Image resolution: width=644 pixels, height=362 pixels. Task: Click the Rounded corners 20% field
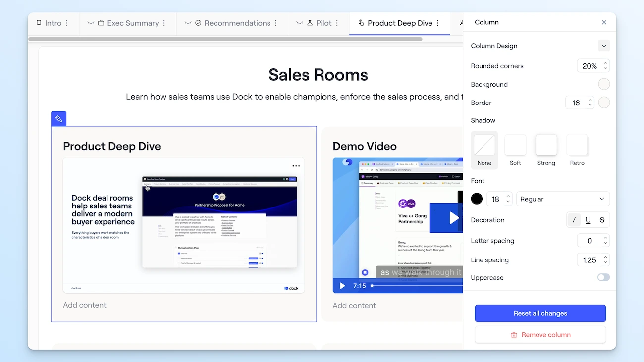tap(593, 66)
